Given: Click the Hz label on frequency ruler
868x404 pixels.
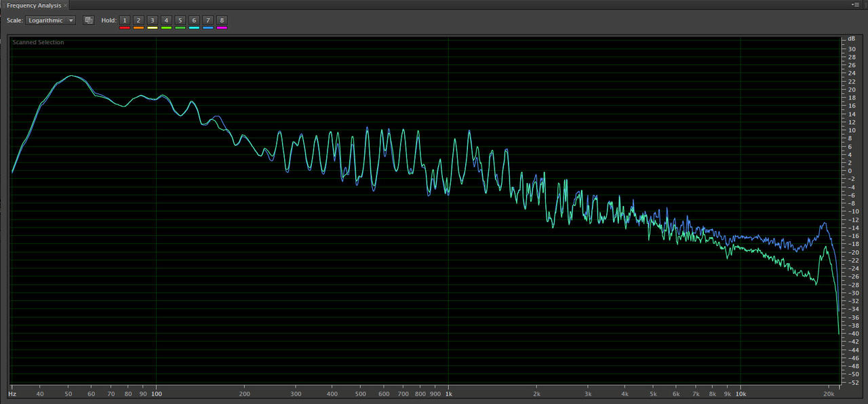Looking at the screenshot, I should pos(12,394).
